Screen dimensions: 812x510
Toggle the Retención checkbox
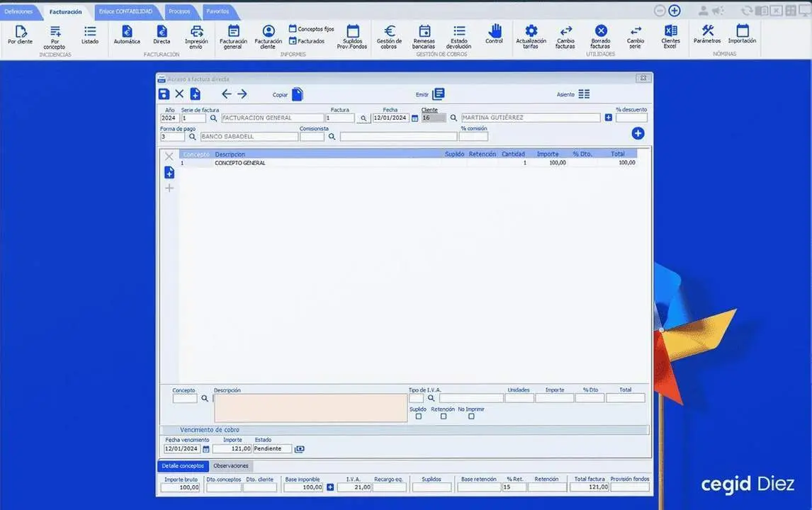tap(444, 416)
